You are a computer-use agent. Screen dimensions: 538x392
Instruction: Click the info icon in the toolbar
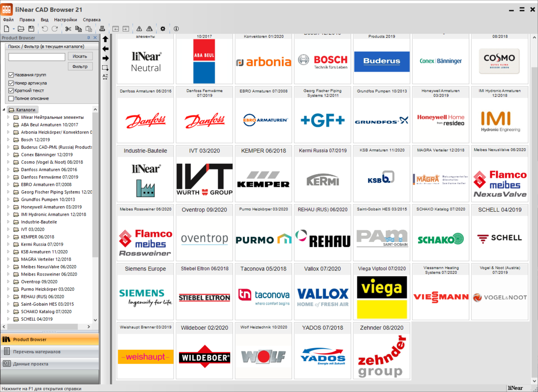176,29
